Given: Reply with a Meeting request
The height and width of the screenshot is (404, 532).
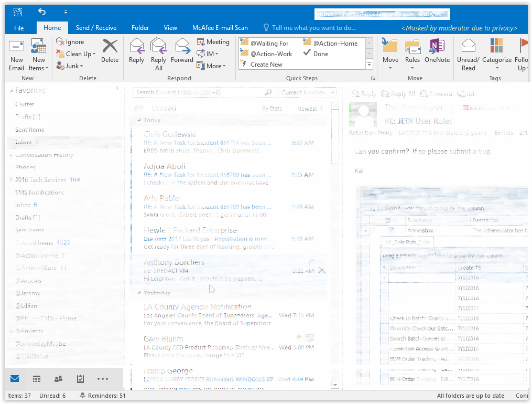Looking at the screenshot, I should coord(213,42).
